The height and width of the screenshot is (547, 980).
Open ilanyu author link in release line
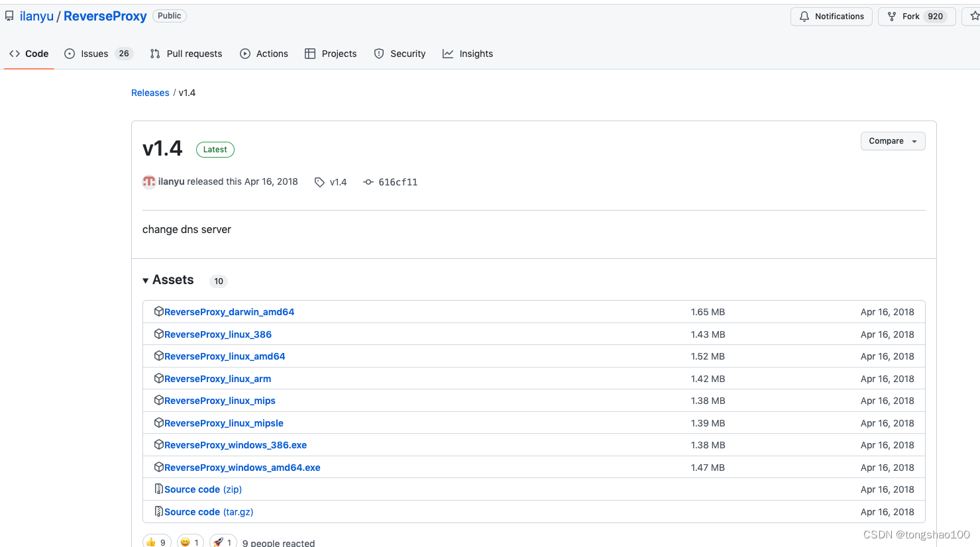tap(172, 181)
